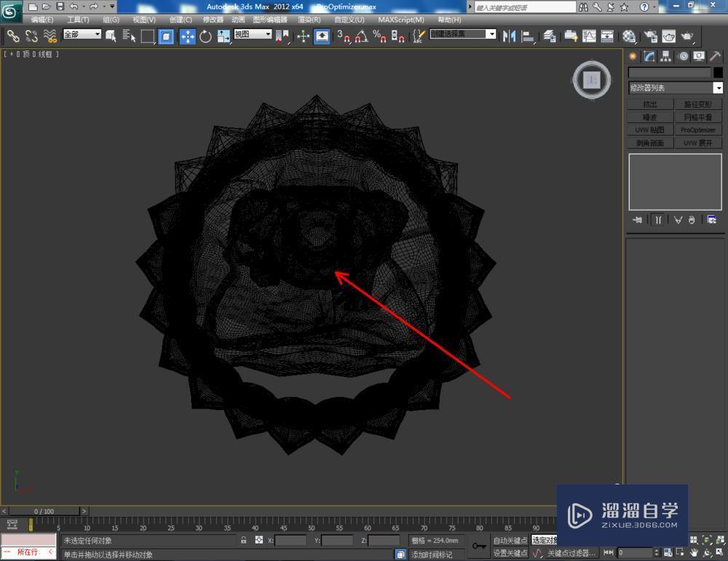Select the Rotate tool

click(205, 36)
